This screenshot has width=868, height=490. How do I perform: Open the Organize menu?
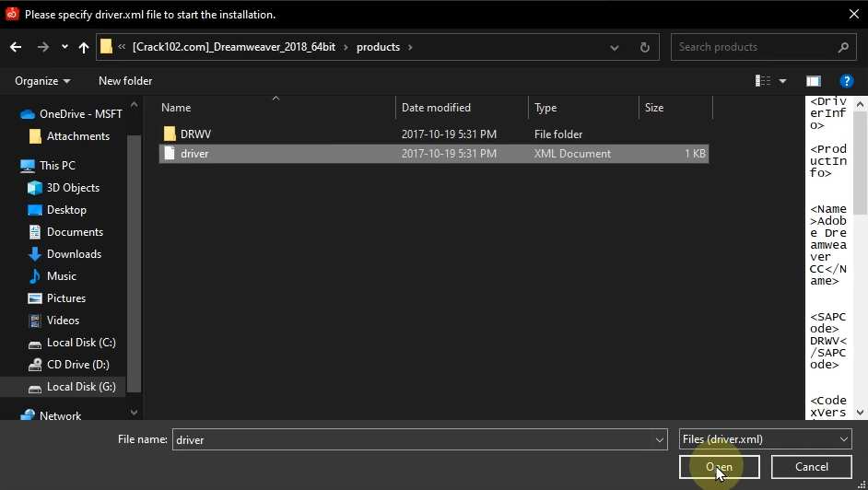tap(42, 81)
